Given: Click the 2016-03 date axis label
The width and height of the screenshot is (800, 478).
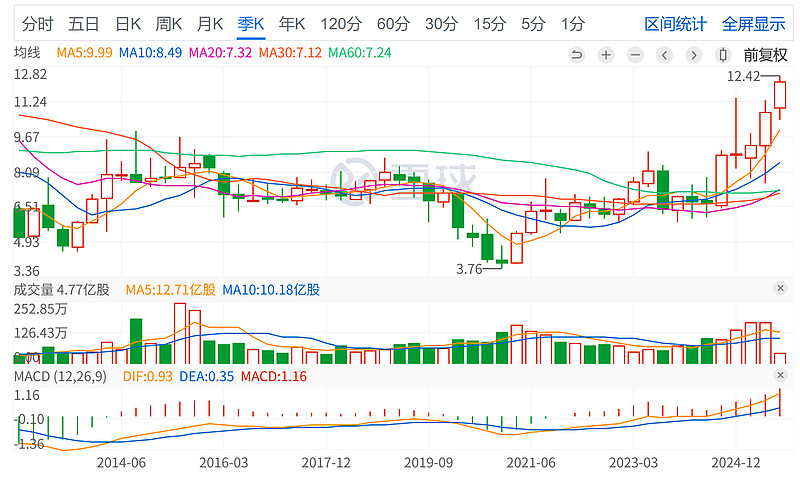Looking at the screenshot, I should point(223,463).
